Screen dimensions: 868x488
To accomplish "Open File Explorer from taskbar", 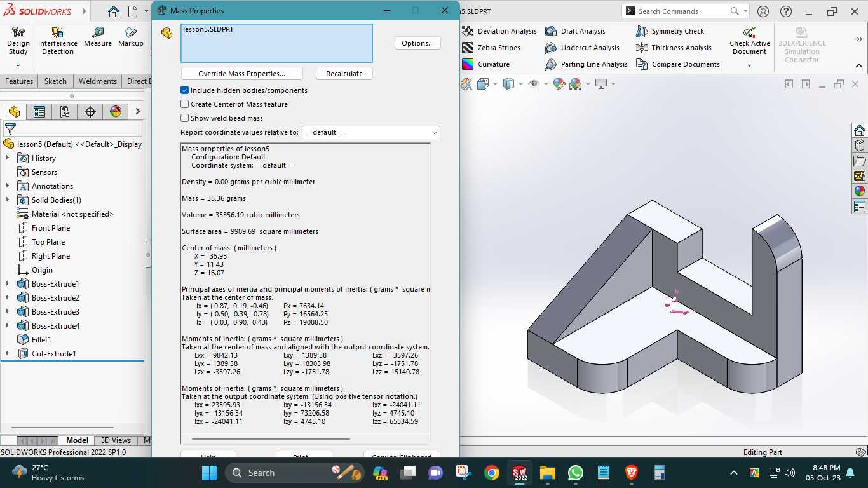I will coord(548,473).
